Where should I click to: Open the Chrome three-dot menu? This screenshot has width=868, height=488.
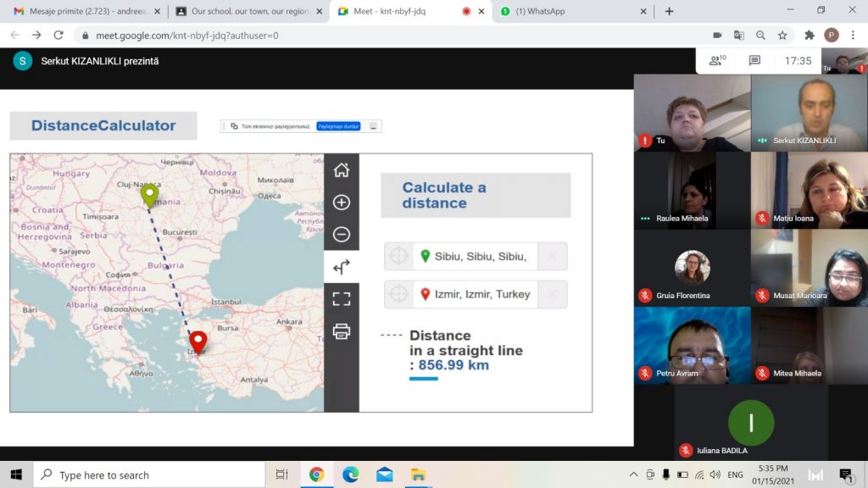[853, 36]
